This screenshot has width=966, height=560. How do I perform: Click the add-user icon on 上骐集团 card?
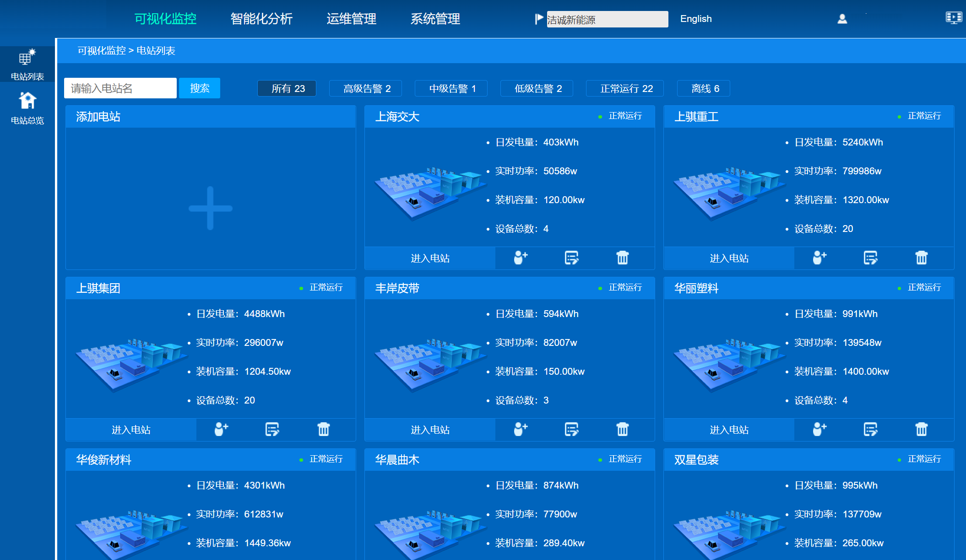point(220,430)
